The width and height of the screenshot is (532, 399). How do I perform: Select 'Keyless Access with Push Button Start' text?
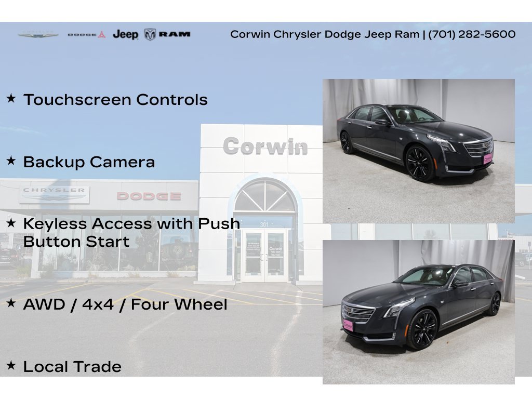[x=131, y=232]
